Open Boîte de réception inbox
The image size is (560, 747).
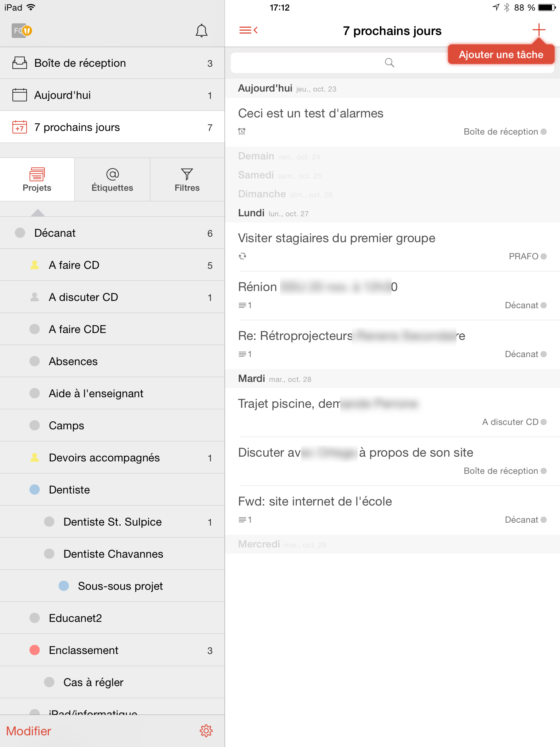click(x=112, y=63)
